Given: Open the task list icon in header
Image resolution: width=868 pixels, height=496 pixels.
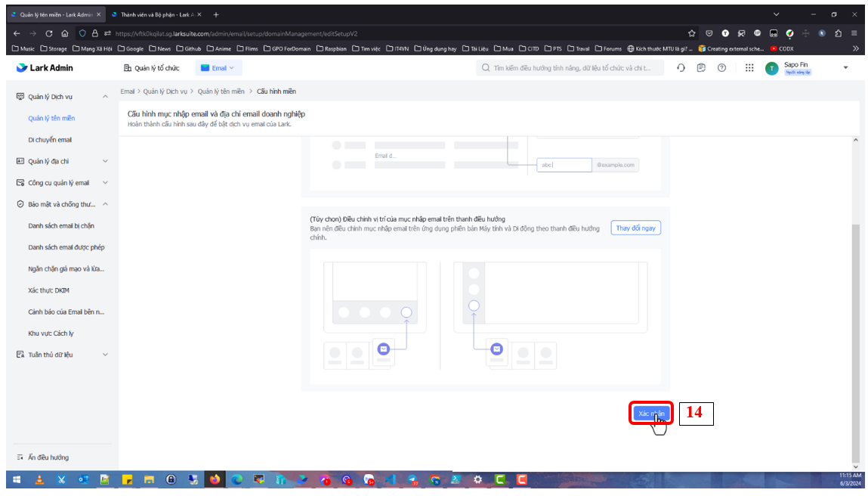Looking at the screenshot, I should coord(701,67).
